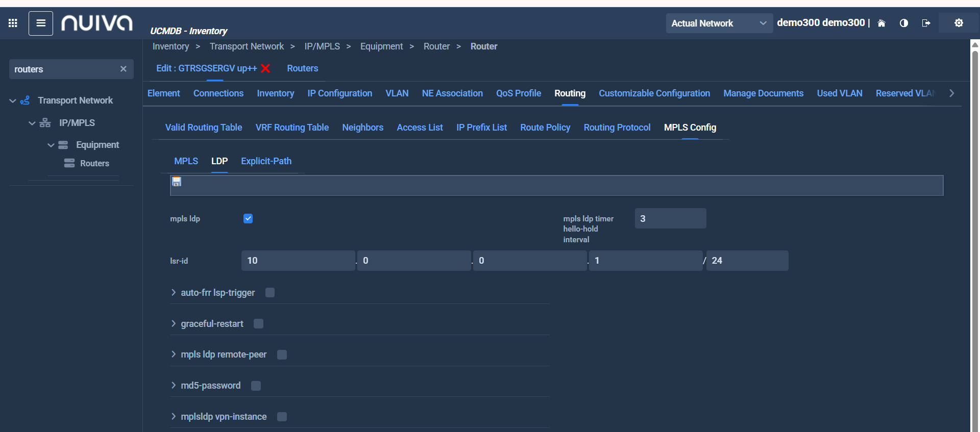
Task: Toggle the hamburger sidebar menu button
Action: (41, 23)
